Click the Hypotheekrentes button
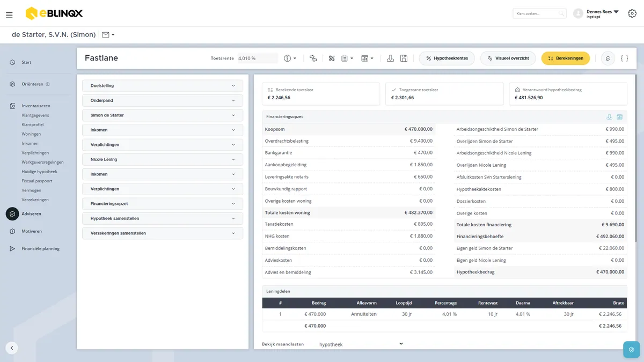The width and height of the screenshot is (644, 362). tap(447, 58)
